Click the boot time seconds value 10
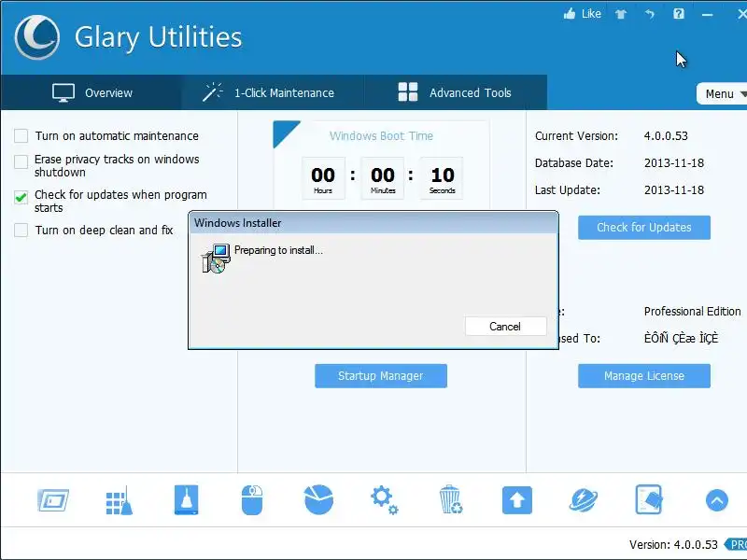This screenshot has height=560, width=747. click(443, 175)
